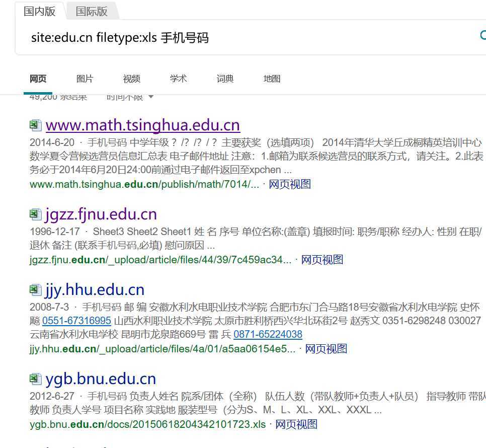
Task: Click the green URL jgzz.fjnu.edu.cn/_upload/article/files/44/39/7c459ac34...
Action: pos(160,260)
